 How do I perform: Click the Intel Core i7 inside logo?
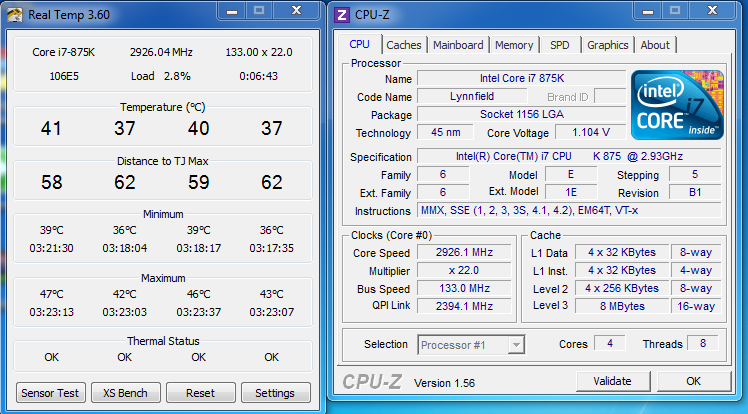pos(677,105)
